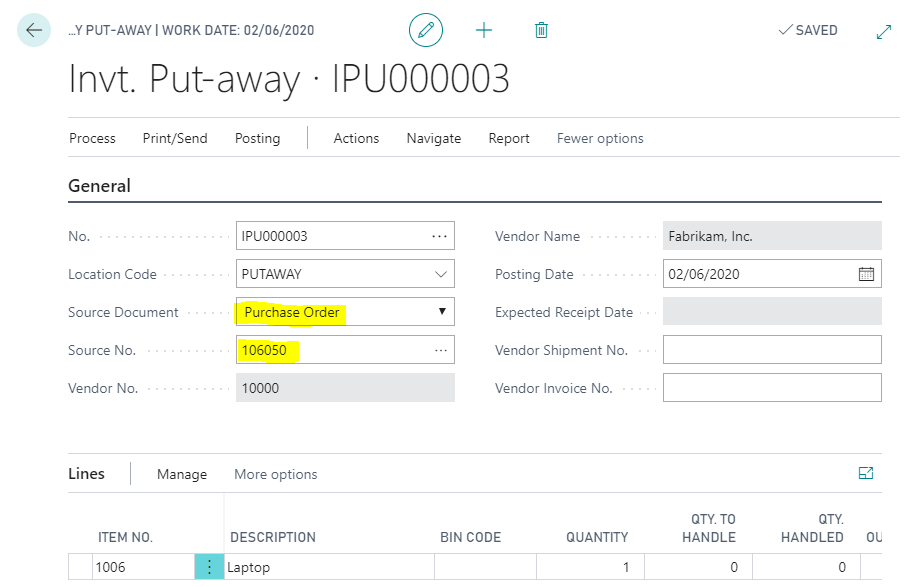The width and height of the screenshot is (915, 587).
Task: Click the expand page arrows icon
Action: [883, 31]
